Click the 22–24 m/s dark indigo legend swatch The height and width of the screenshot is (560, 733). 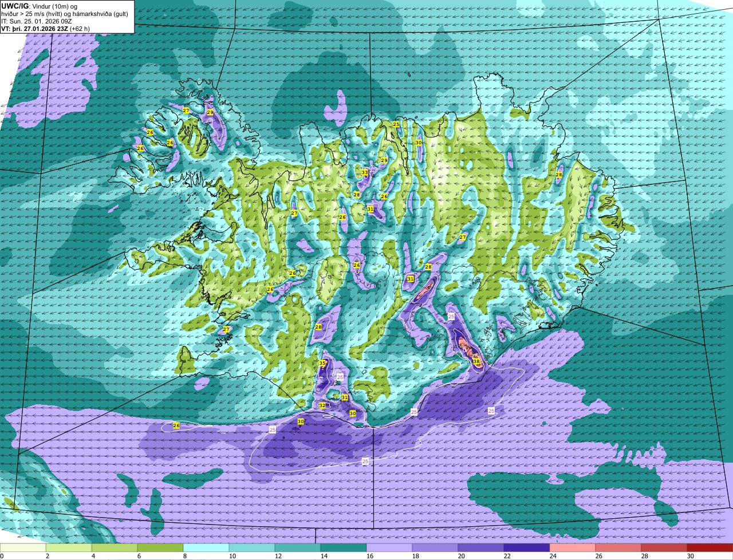tap(527, 548)
